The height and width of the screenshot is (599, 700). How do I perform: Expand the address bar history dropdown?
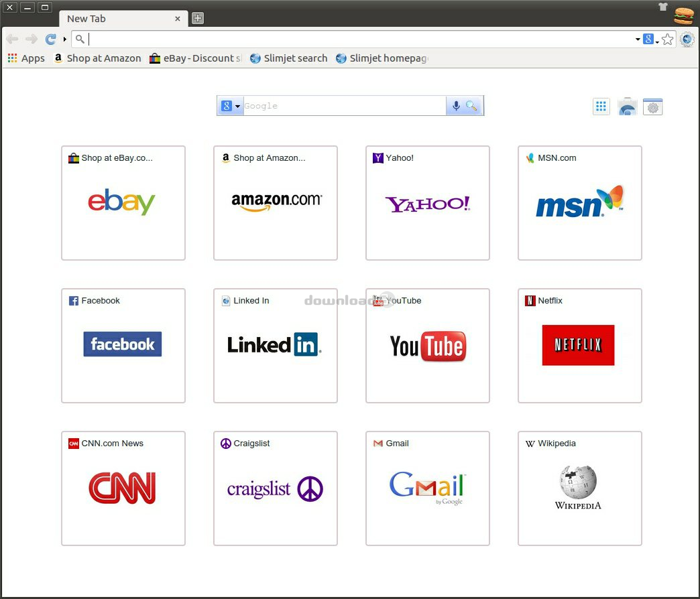click(638, 39)
